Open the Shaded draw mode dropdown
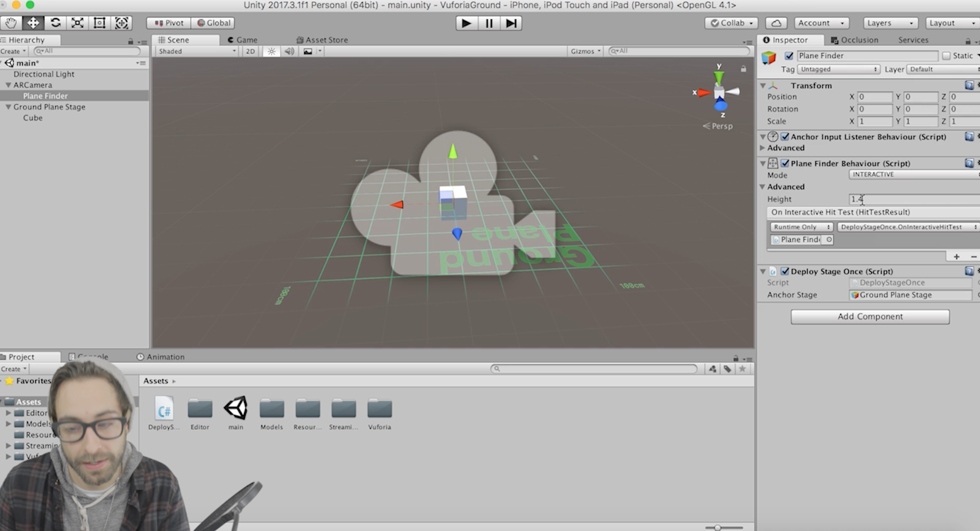Screen dimensions: 980x531 197,51
